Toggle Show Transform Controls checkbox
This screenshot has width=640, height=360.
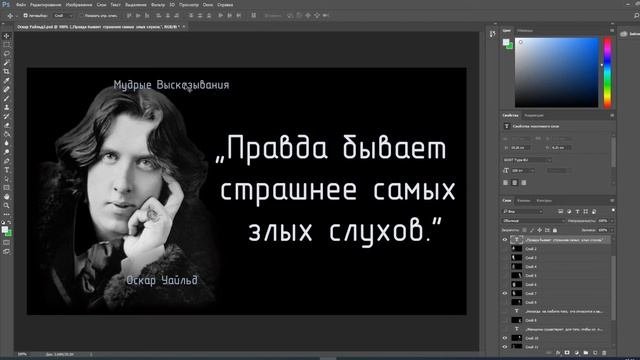pyautogui.click(x=82, y=16)
